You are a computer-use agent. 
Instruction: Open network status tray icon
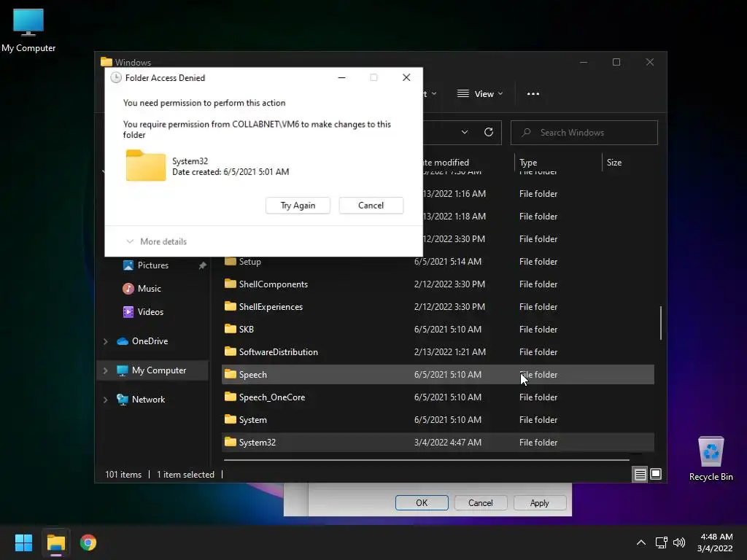[661, 542]
